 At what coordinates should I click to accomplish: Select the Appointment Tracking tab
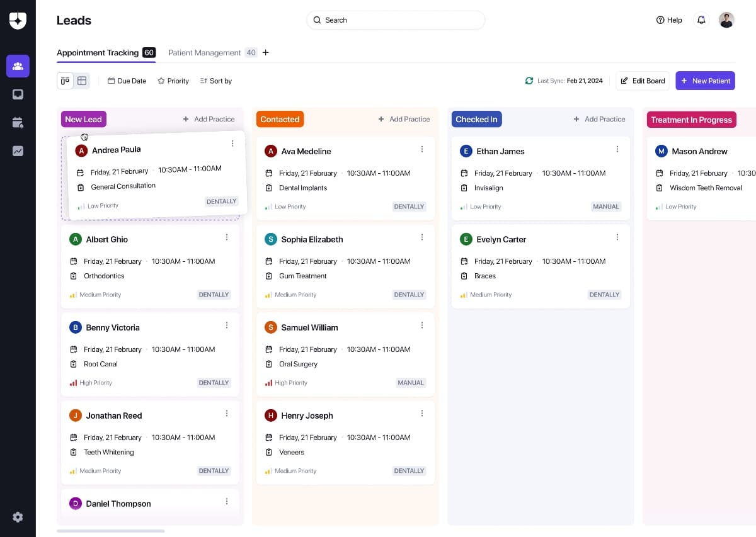coord(97,53)
